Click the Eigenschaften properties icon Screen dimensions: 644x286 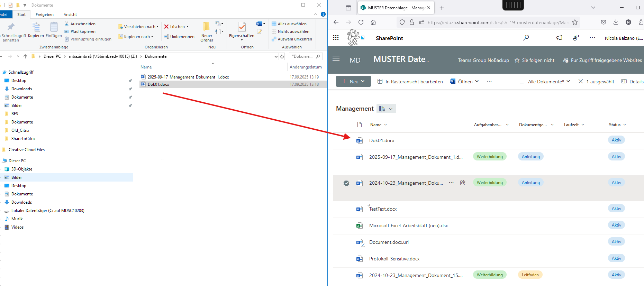point(242,27)
